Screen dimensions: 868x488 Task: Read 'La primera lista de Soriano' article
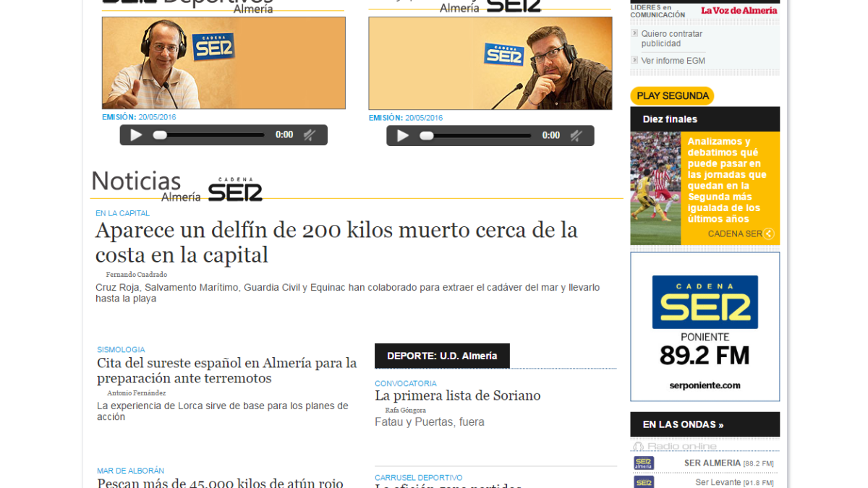click(x=457, y=395)
